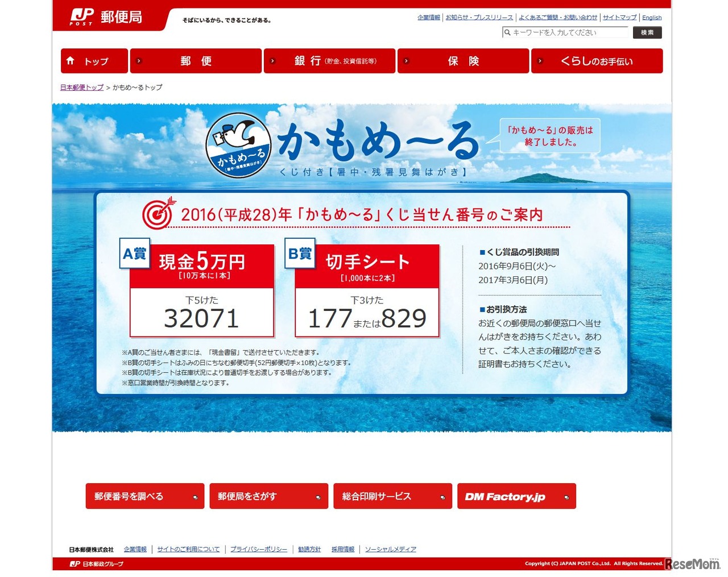Click the home icon on the トップ tab
Image resolution: width=728 pixels, height=577 pixels.
(x=71, y=60)
